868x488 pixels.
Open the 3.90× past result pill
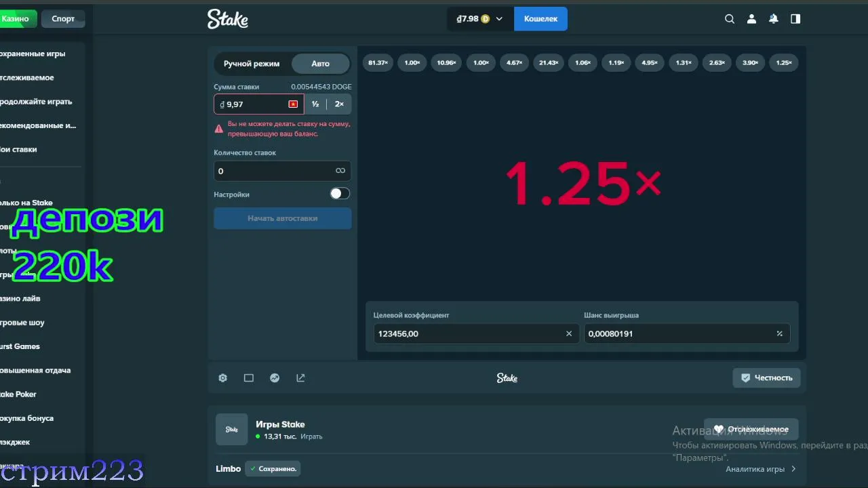[x=750, y=63]
